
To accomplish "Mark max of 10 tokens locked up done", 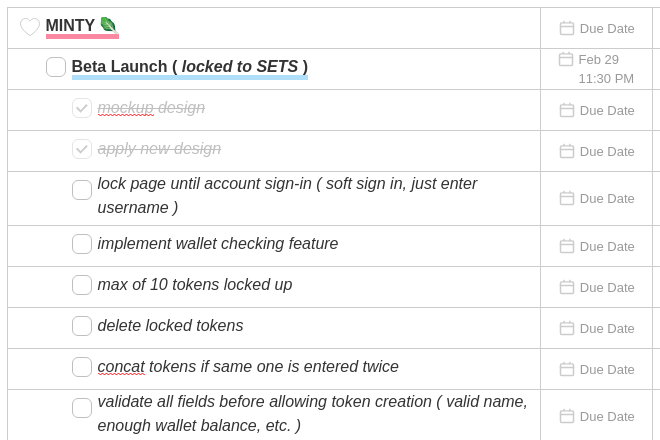I will point(82,285).
